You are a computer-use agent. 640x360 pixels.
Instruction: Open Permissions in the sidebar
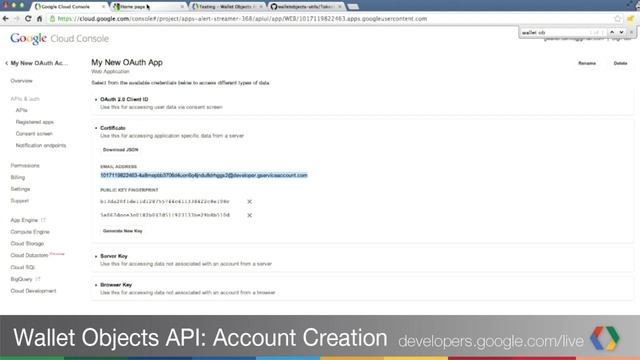tap(25, 166)
